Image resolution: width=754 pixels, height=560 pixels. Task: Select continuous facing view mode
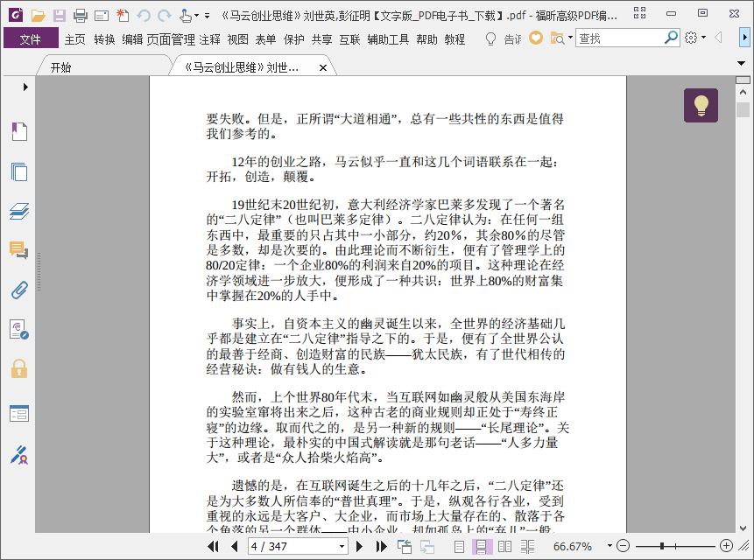pyautogui.click(x=527, y=547)
